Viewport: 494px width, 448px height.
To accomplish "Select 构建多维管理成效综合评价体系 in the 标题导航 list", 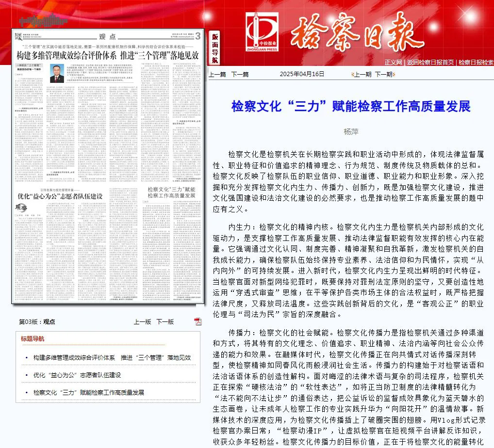I will 112,357.
